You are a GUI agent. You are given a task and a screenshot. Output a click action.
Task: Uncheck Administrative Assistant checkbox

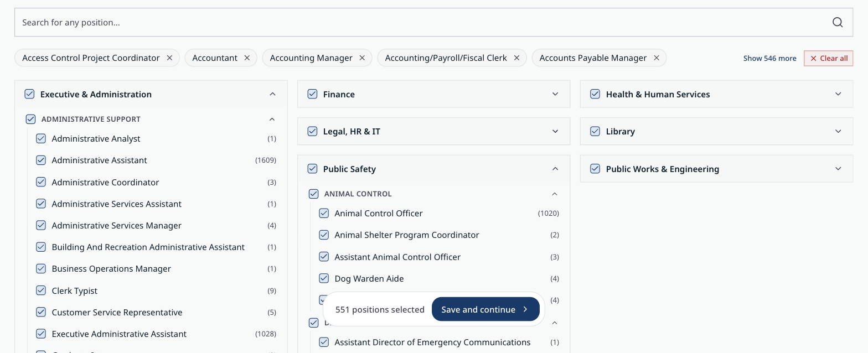point(41,160)
